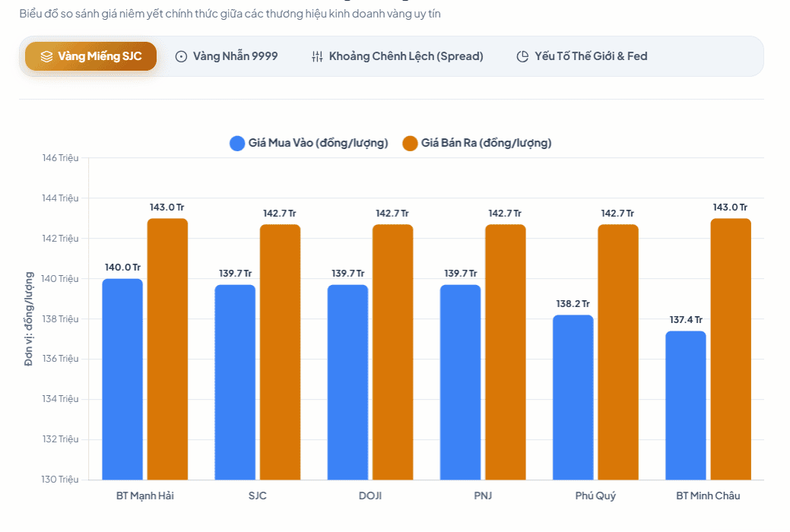Click the sliders icon beside Khoảng Chênh Lệch
The image size is (790, 532).
(x=317, y=56)
